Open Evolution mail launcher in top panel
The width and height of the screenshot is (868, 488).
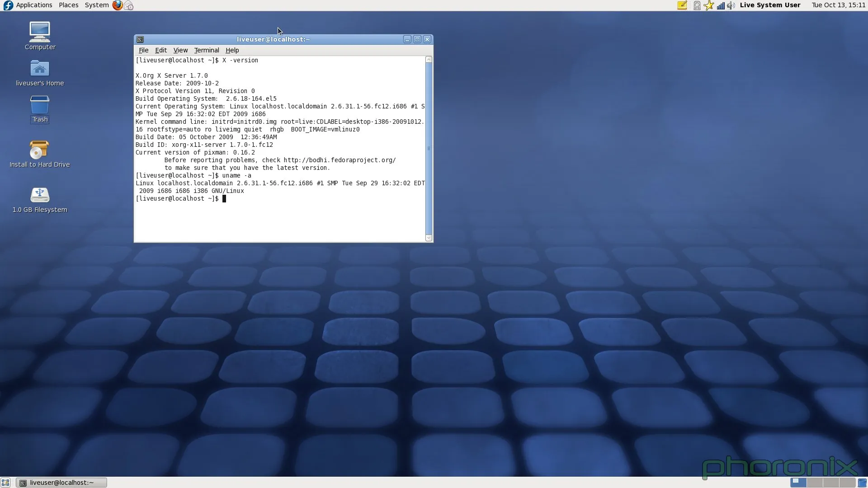point(129,5)
